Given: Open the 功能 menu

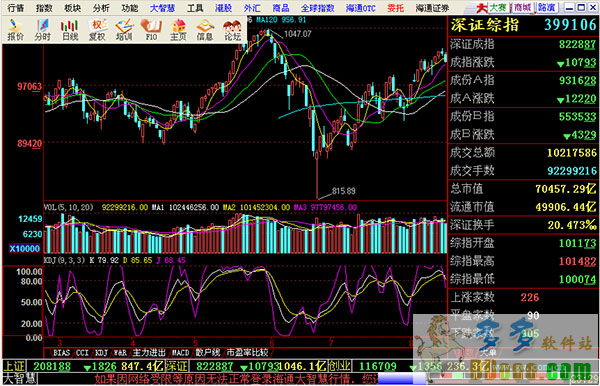Looking at the screenshot, I should pyautogui.click(x=130, y=8).
